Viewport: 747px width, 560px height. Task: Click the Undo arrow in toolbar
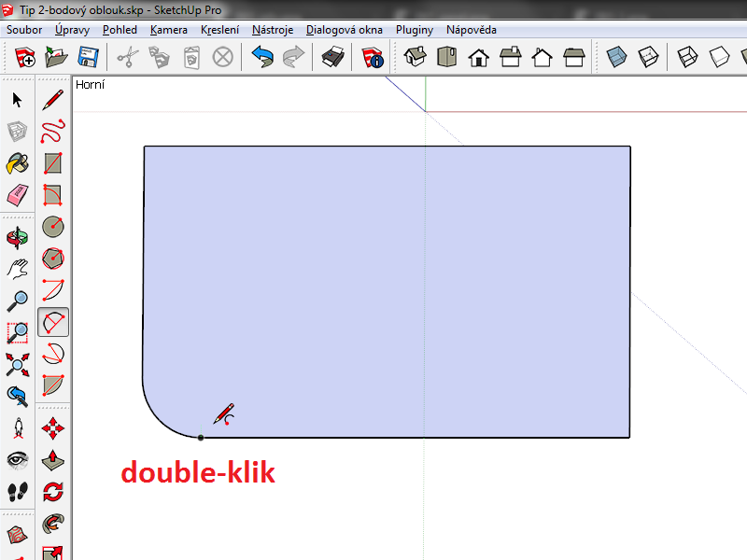click(262, 58)
